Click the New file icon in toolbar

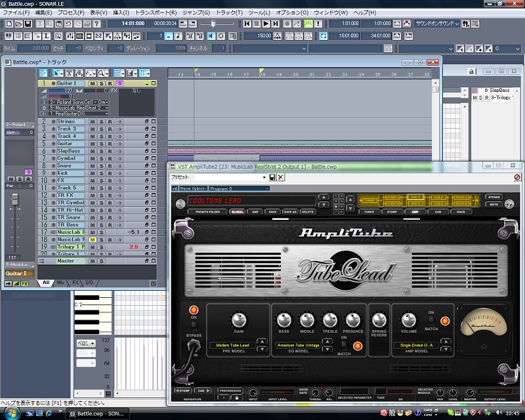tap(9, 24)
